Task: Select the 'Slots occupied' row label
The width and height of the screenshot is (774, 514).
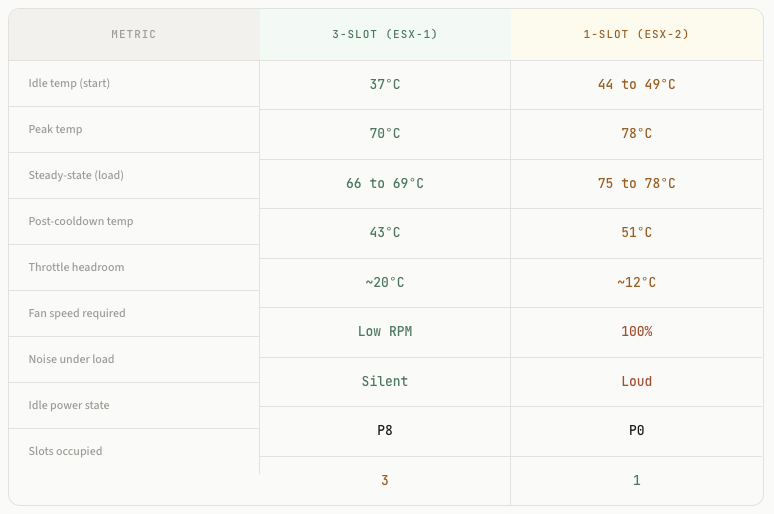Action: pos(66,451)
